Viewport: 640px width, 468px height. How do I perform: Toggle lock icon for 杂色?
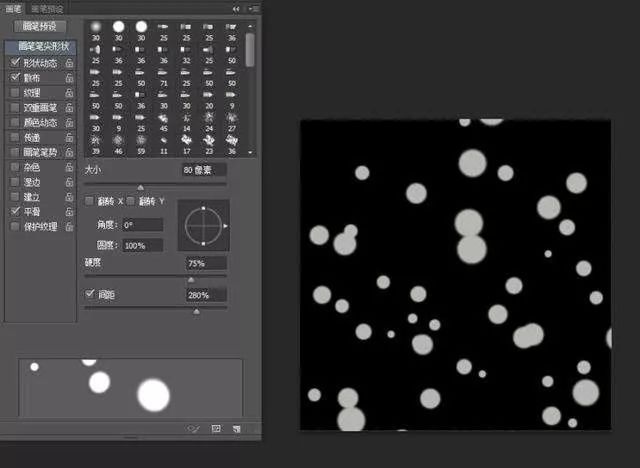click(x=69, y=167)
